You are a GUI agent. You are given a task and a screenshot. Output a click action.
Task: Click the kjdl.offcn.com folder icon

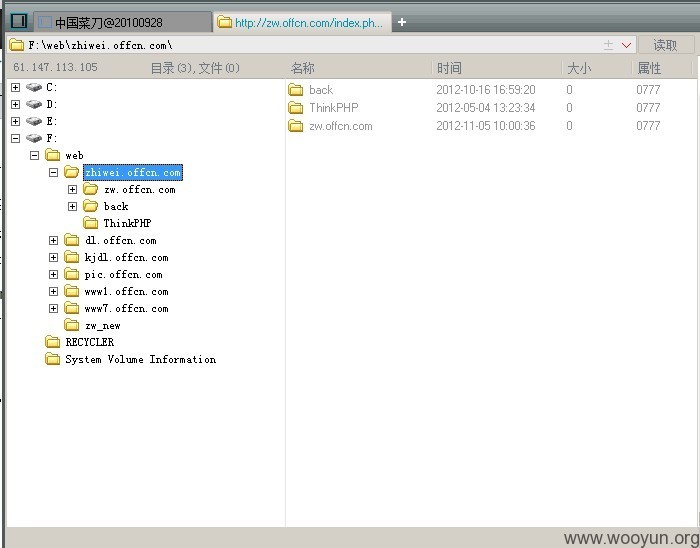pyautogui.click(x=71, y=257)
